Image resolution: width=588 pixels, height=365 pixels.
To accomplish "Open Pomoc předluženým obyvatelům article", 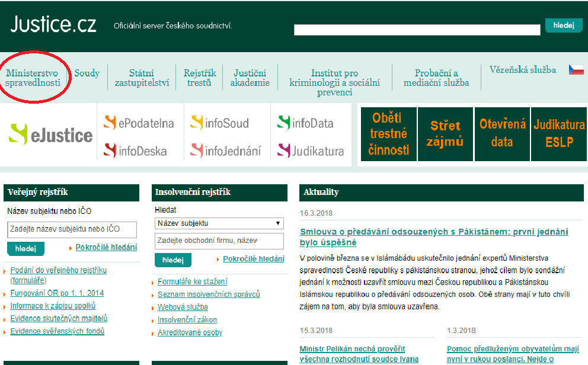I will click(513, 354).
